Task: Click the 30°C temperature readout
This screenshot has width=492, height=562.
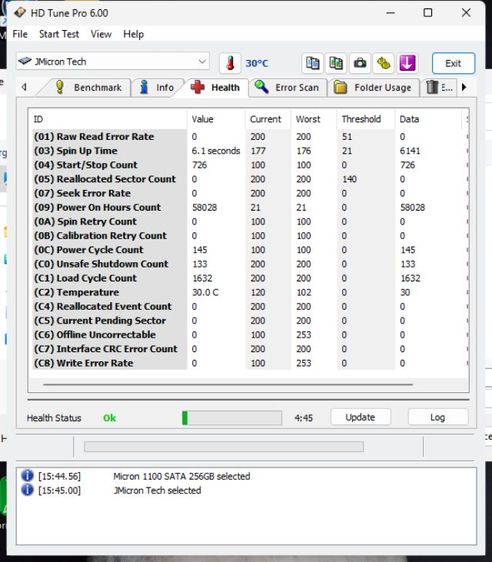Action: [x=257, y=63]
